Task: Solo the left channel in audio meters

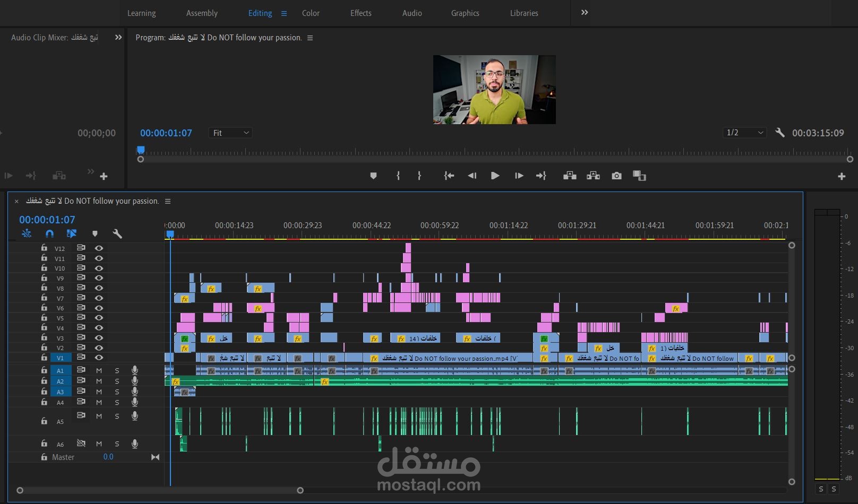Action: tap(821, 489)
